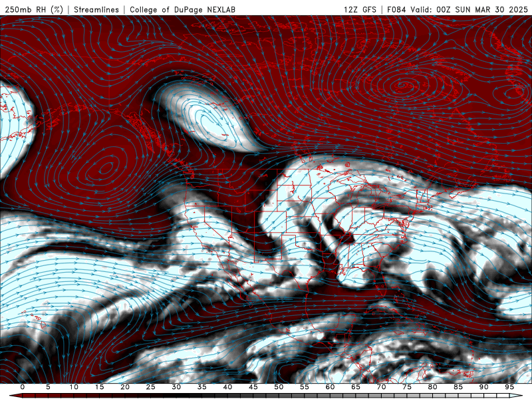Click the "F084" forecast hour text
Image resolution: width=532 pixels, height=399 pixels.
click(x=396, y=9)
